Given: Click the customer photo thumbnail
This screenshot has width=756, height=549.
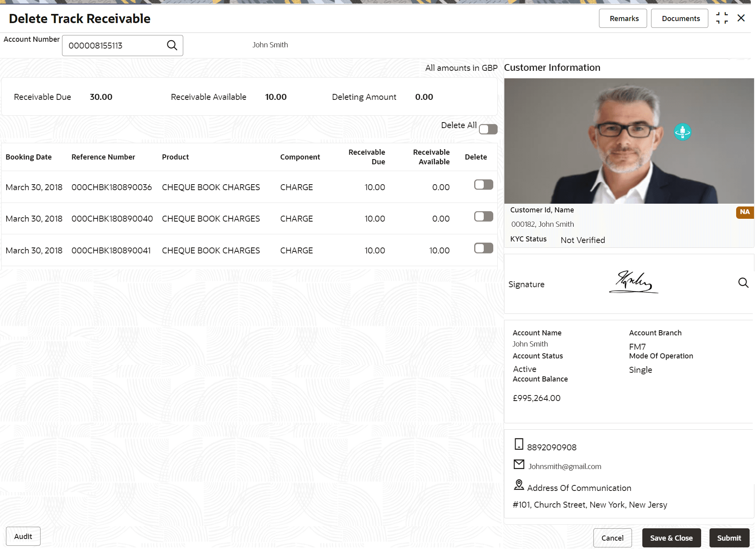Looking at the screenshot, I should [x=629, y=141].
